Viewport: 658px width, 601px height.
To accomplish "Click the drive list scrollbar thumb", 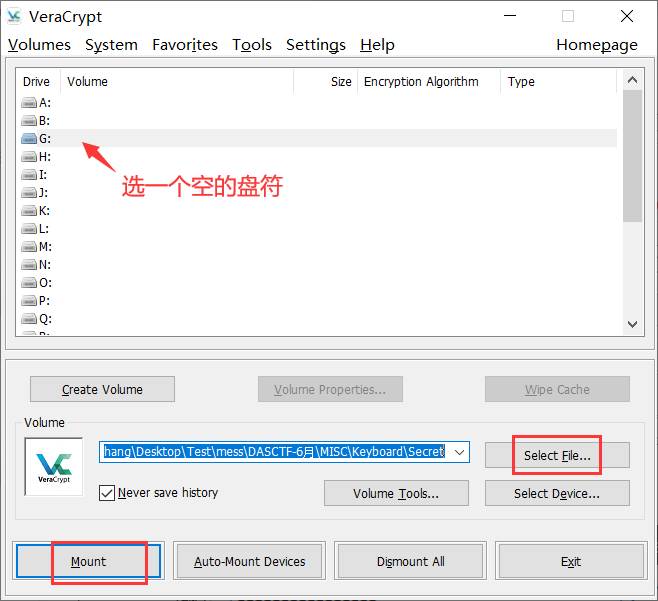I will pos(632,156).
